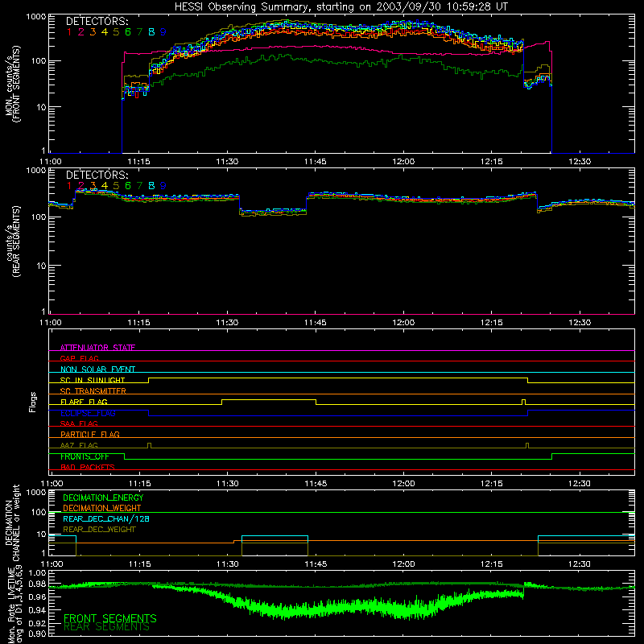
Task: Click the FRONTS_OFF flag label
Action: pos(85,456)
